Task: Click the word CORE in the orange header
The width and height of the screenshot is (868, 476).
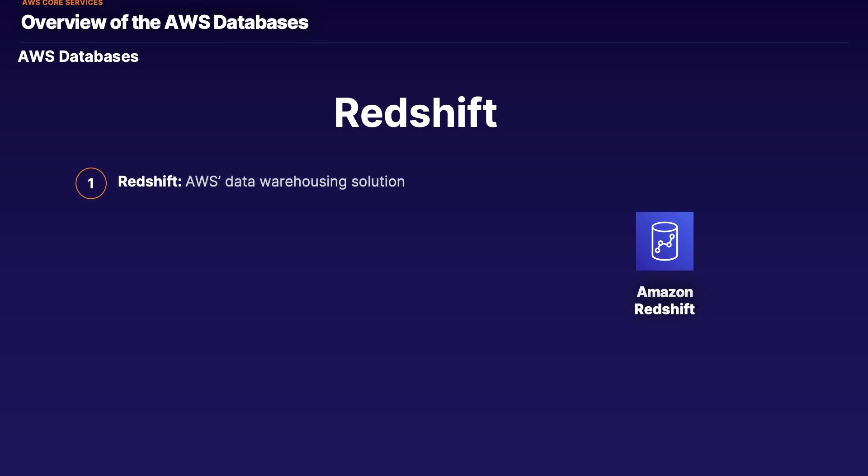Action: pos(52,3)
